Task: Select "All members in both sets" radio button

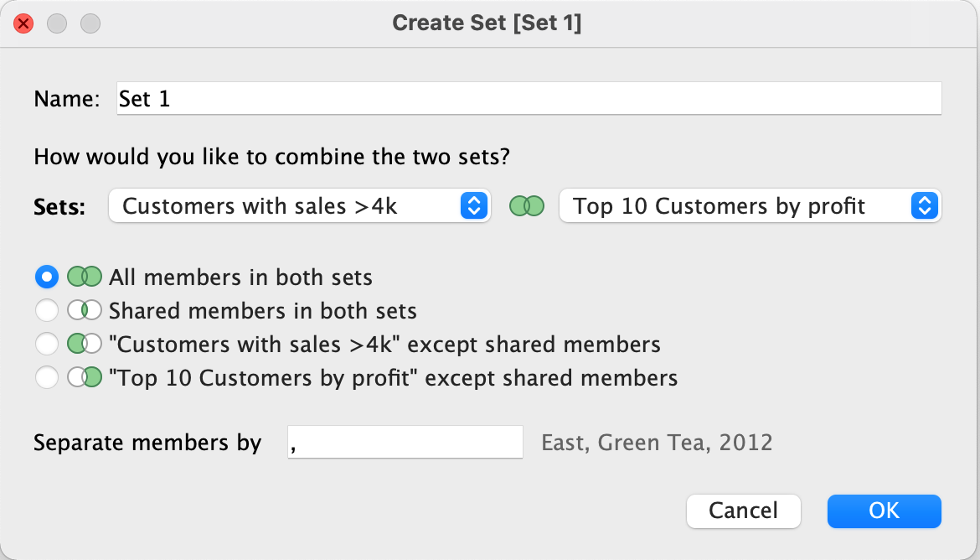Action: tap(47, 277)
